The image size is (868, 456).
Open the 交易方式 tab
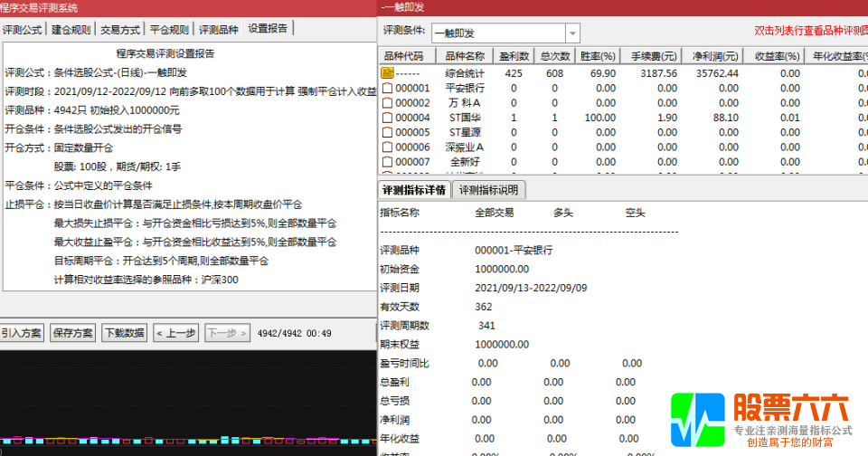[x=120, y=29]
